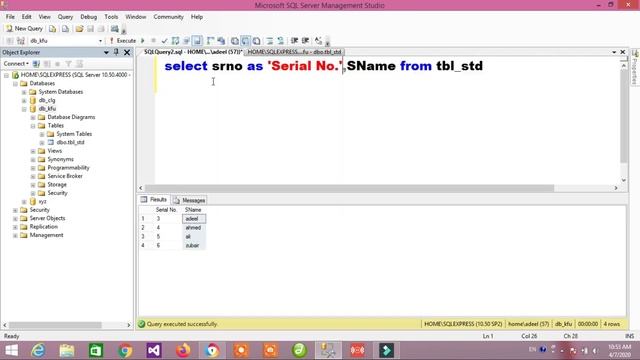The height and width of the screenshot is (360, 640).
Task: Select the Service Broker tree item
Action: (65, 176)
